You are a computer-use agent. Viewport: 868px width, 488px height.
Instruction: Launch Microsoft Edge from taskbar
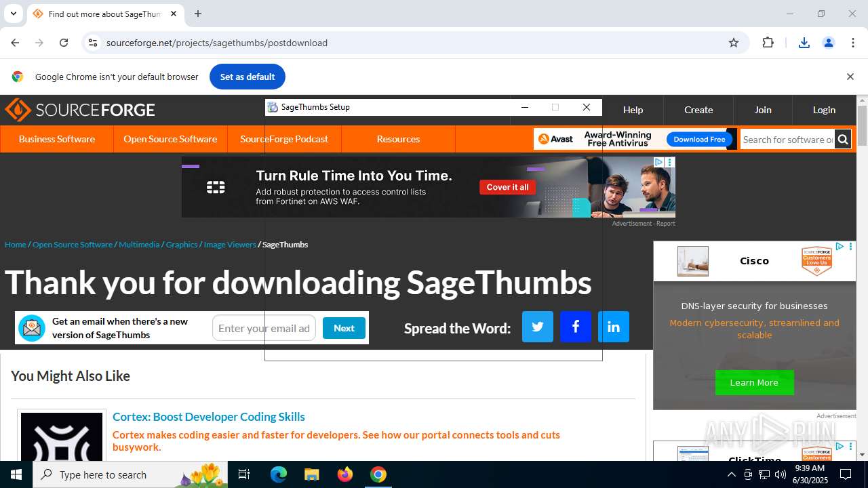pos(279,474)
